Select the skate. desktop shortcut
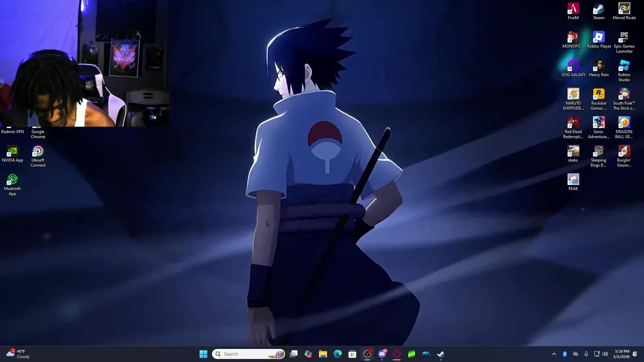The height and width of the screenshot is (362, 644). [x=573, y=154]
